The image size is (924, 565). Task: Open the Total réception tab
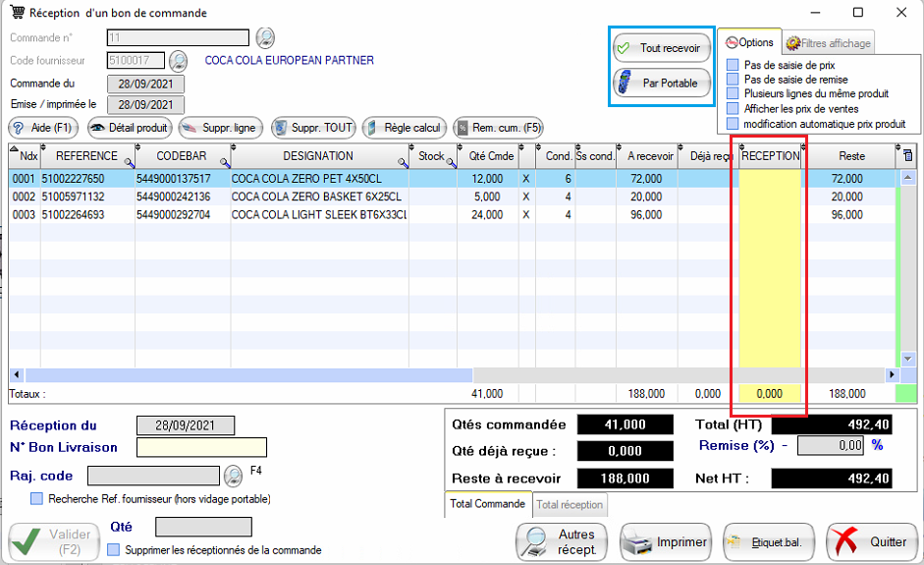pyautogui.click(x=570, y=504)
